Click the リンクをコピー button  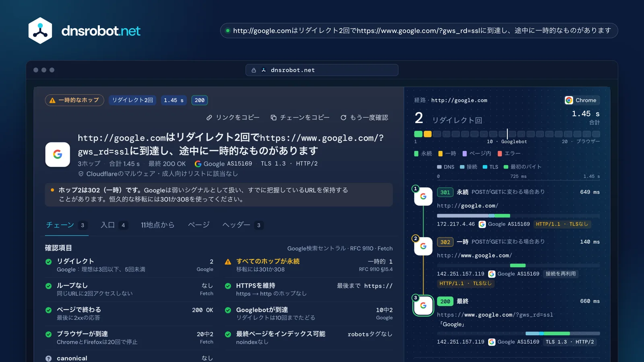(x=233, y=117)
